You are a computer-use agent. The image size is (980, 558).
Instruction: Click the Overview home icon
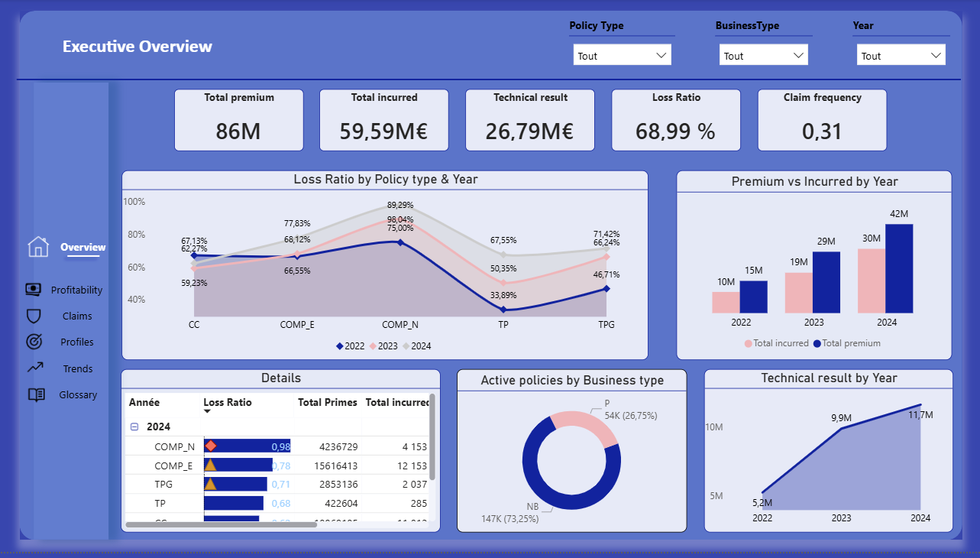(x=37, y=247)
